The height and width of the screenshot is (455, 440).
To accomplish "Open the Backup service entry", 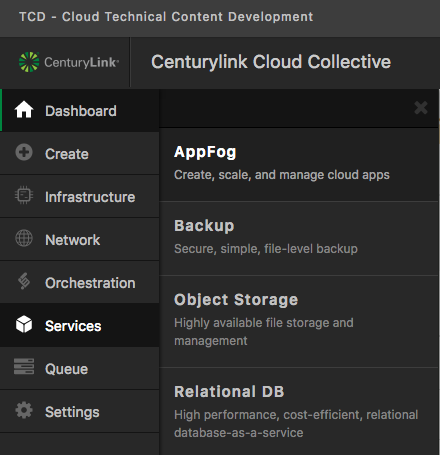I will tap(299, 238).
